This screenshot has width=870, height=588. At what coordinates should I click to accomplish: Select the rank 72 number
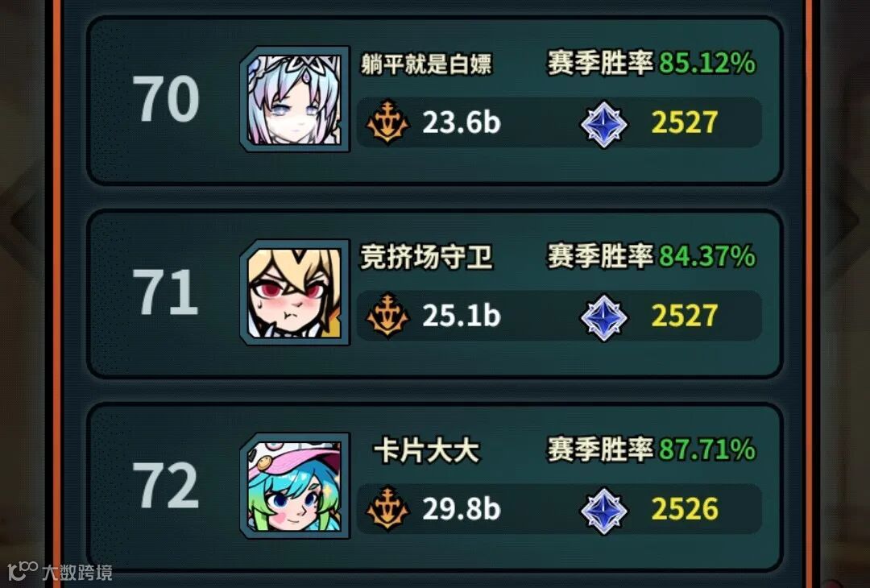pyautogui.click(x=165, y=486)
